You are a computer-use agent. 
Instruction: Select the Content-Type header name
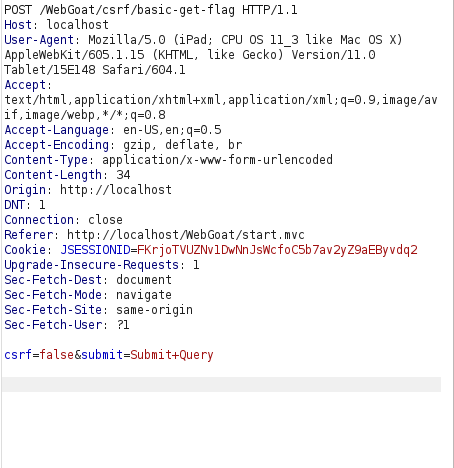coord(46,160)
